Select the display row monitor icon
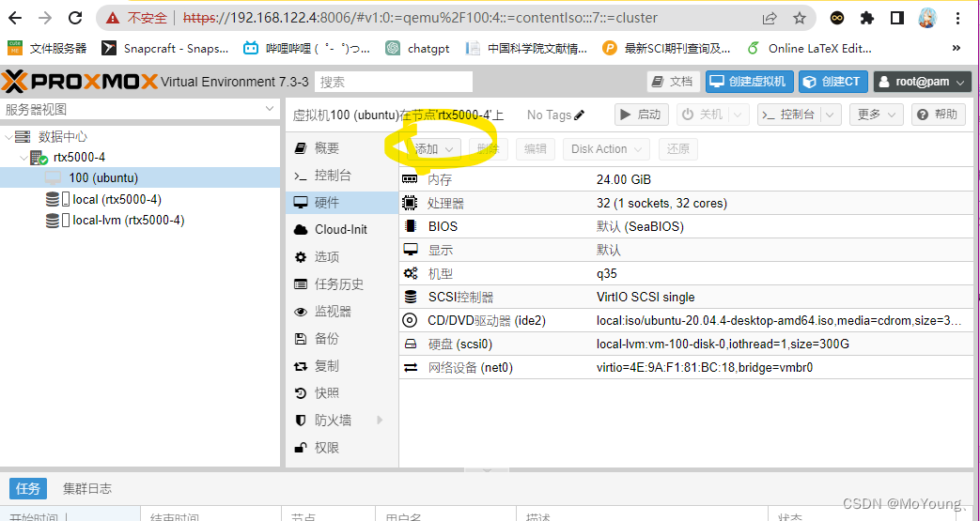980x521 pixels. (x=410, y=250)
